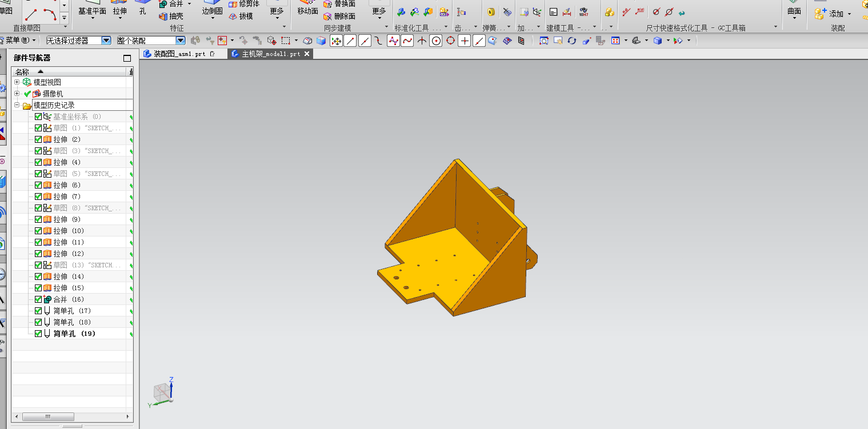This screenshot has height=429, width=868.
Task: Maximize the 部件导航器 panel
Action: [x=127, y=58]
